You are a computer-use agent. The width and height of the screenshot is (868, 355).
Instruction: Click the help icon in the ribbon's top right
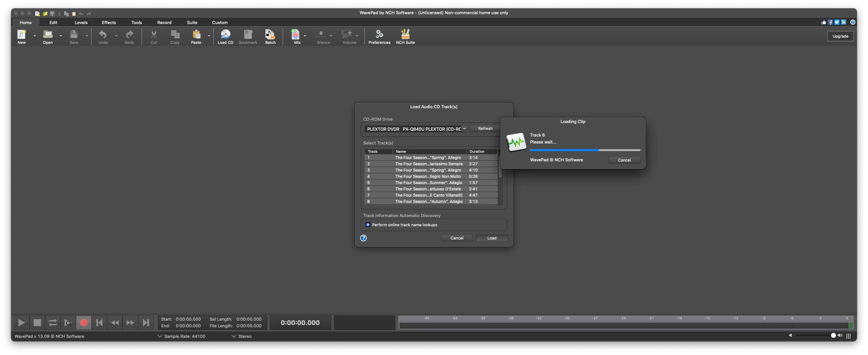pos(852,22)
